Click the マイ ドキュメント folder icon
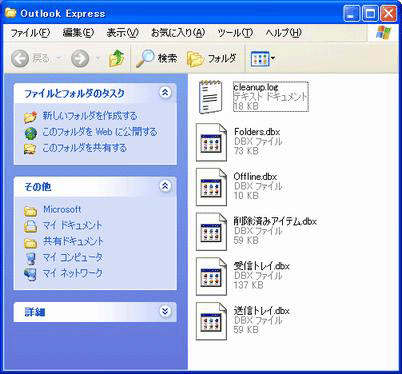This screenshot has height=374, width=402. click(x=30, y=226)
